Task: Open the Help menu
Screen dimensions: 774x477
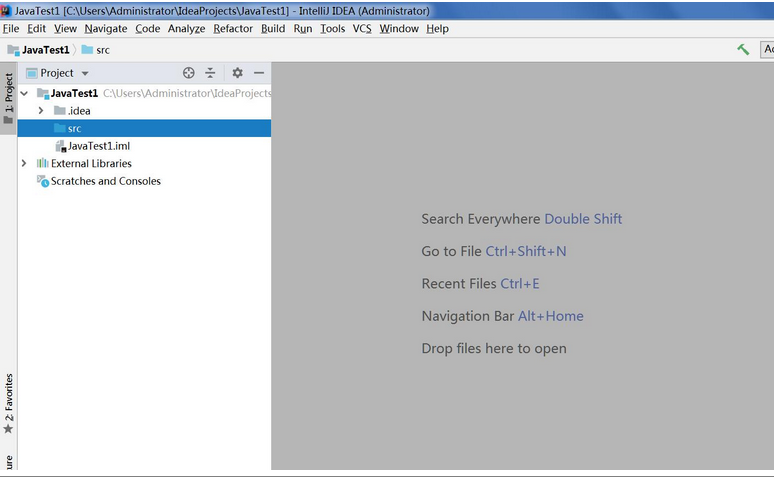Action: [x=437, y=29]
